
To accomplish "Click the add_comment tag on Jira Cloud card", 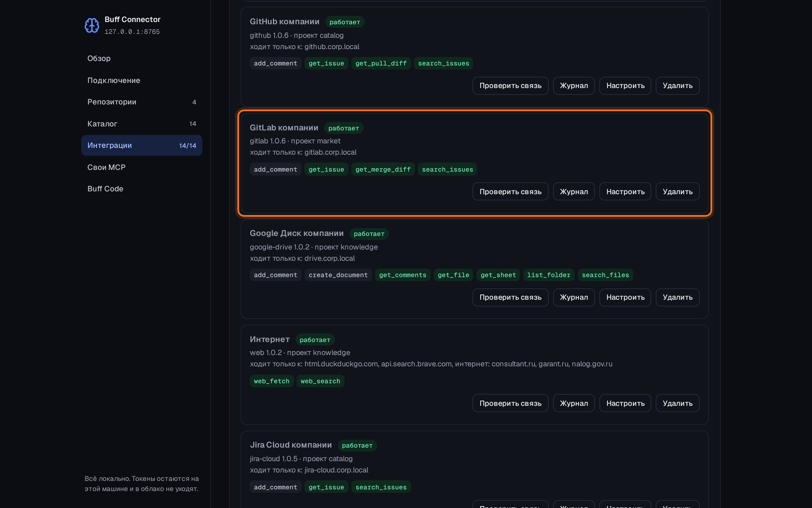I will pyautogui.click(x=275, y=487).
